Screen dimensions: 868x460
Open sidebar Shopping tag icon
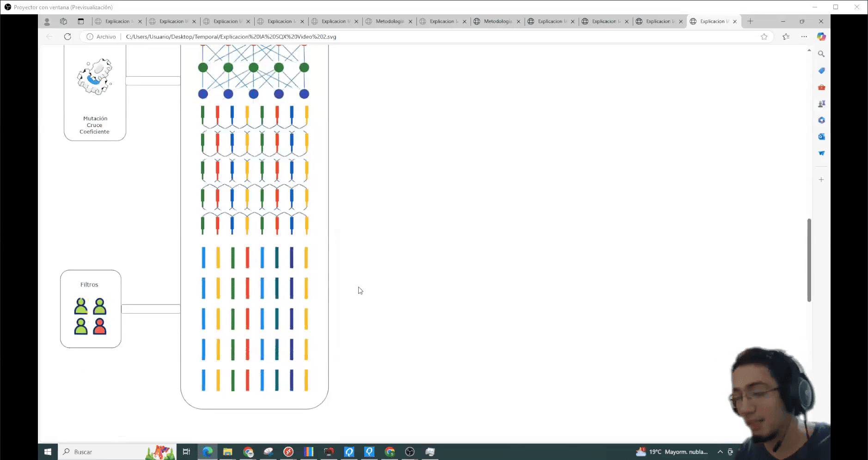point(821,71)
